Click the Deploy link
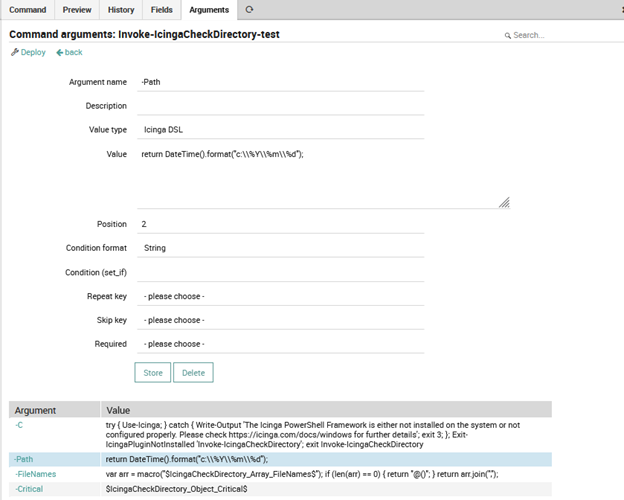624x500 pixels. [33, 52]
